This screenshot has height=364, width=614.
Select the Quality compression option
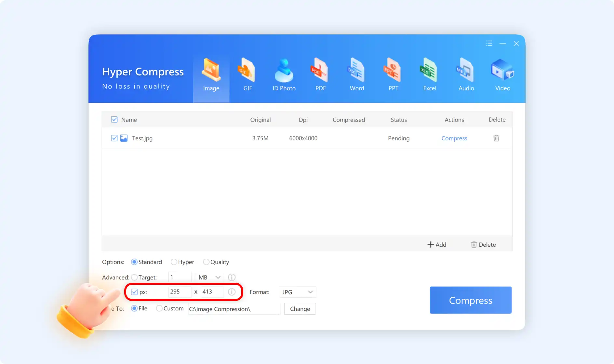coord(206,262)
